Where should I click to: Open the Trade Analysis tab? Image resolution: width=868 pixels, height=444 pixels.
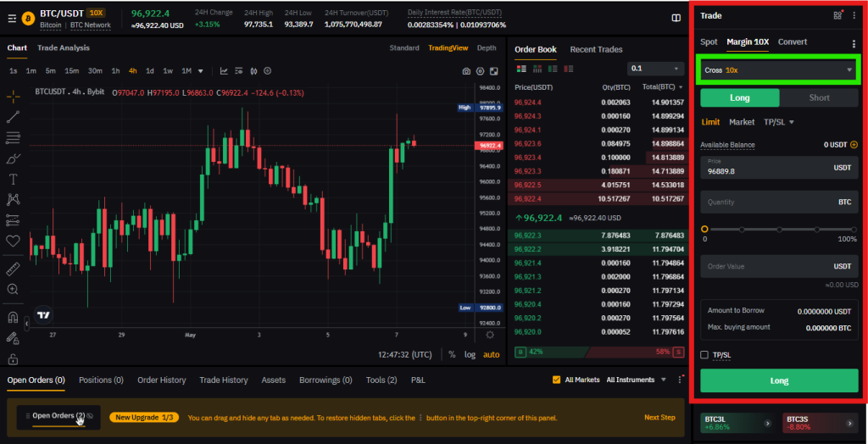[x=63, y=48]
